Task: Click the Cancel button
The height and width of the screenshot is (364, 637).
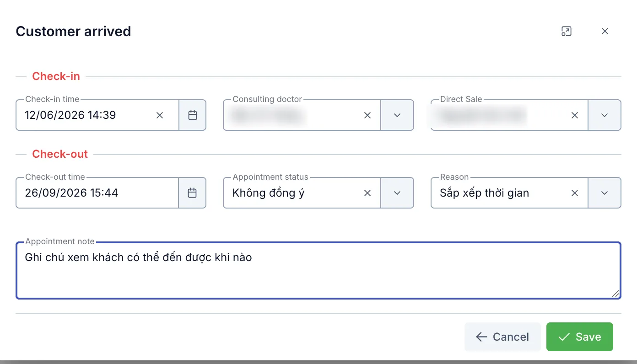Action: [x=502, y=337]
